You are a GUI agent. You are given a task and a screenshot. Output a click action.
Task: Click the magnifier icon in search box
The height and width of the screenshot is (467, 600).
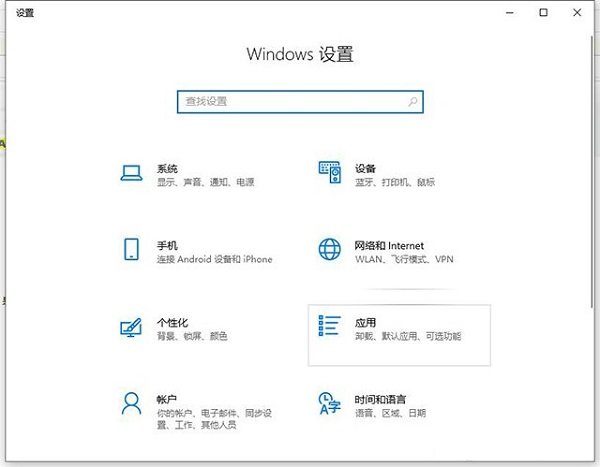(x=412, y=102)
